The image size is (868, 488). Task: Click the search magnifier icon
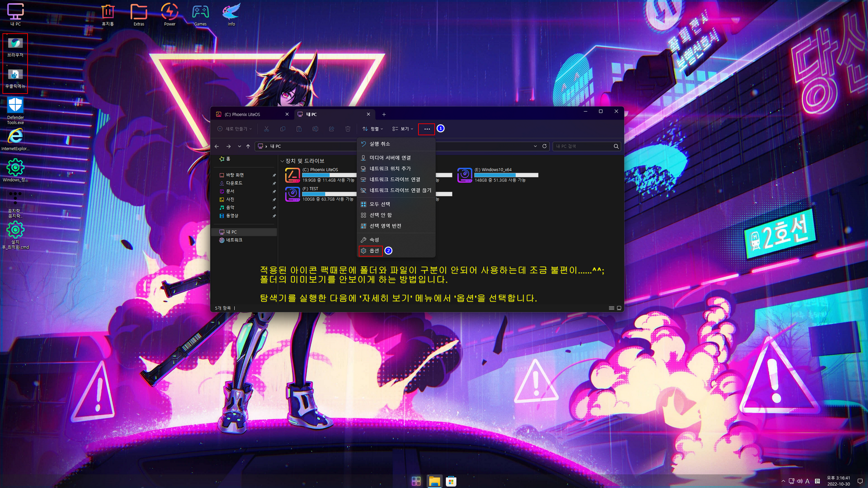coord(616,147)
